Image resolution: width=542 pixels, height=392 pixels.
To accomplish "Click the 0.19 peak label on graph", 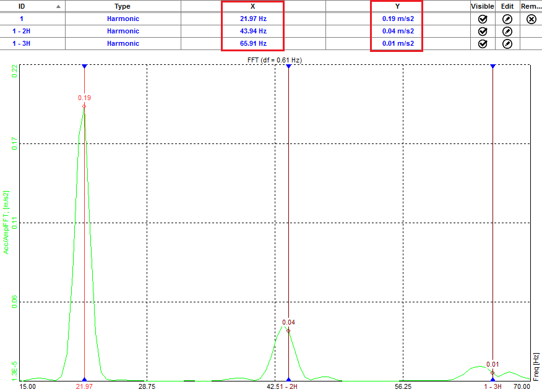I will [x=84, y=98].
